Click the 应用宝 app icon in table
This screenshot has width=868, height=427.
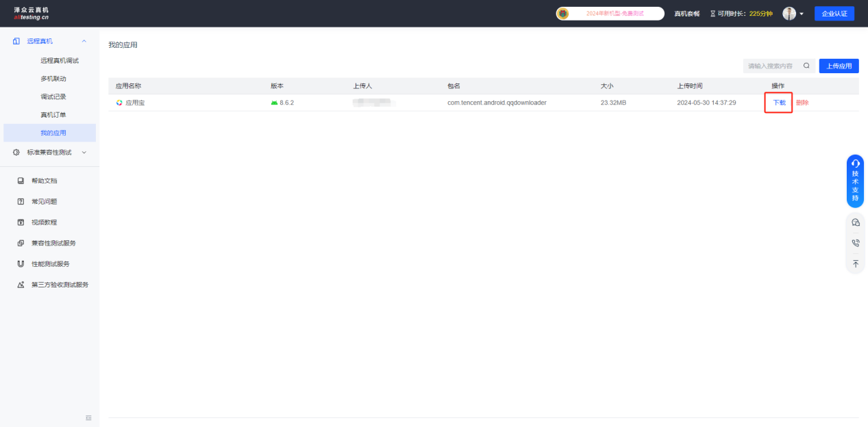(x=119, y=103)
